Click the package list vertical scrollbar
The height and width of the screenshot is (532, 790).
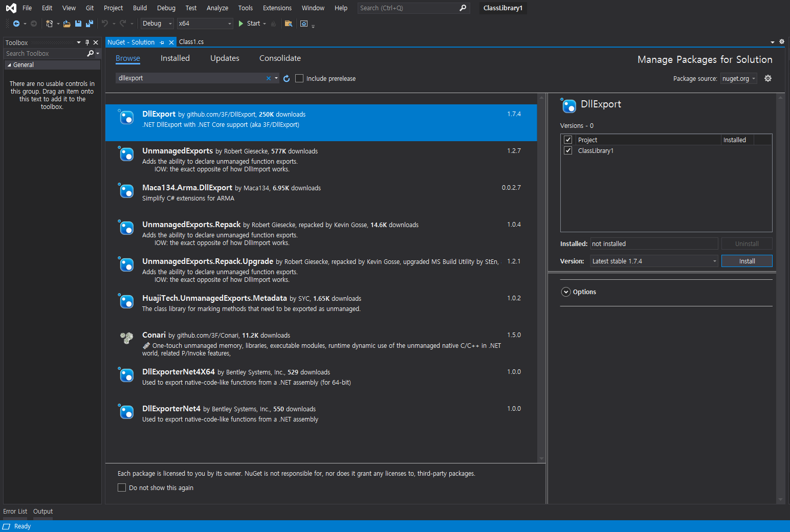coord(541,278)
